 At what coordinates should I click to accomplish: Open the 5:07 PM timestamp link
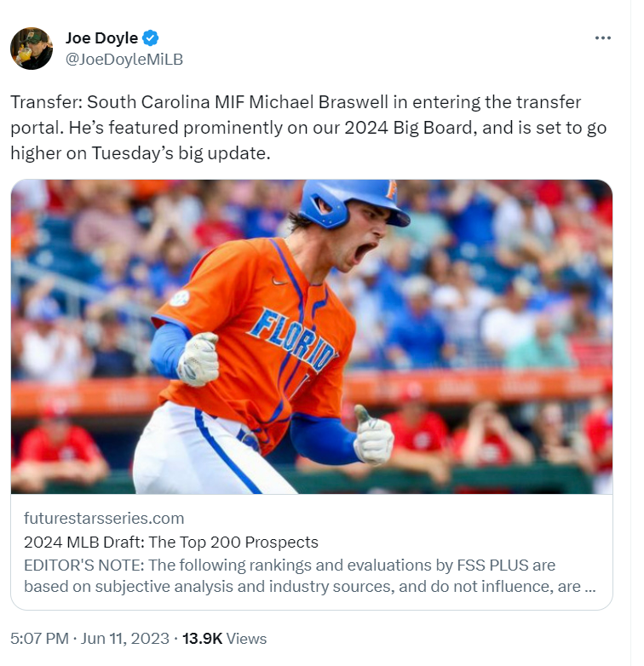39,639
